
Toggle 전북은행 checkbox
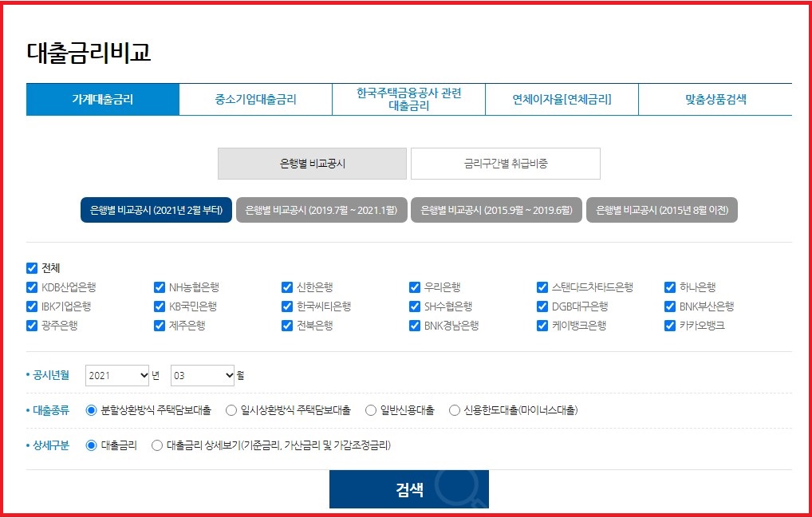tap(287, 326)
